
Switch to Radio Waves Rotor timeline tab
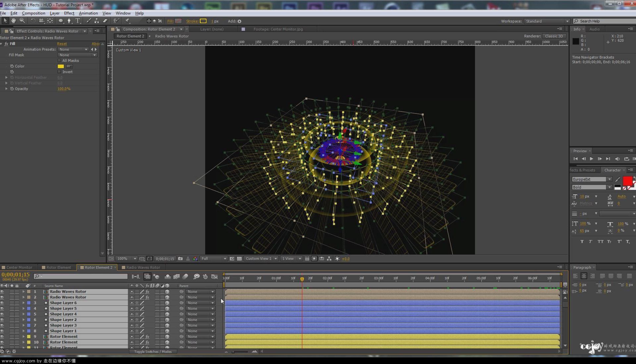[143, 267]
